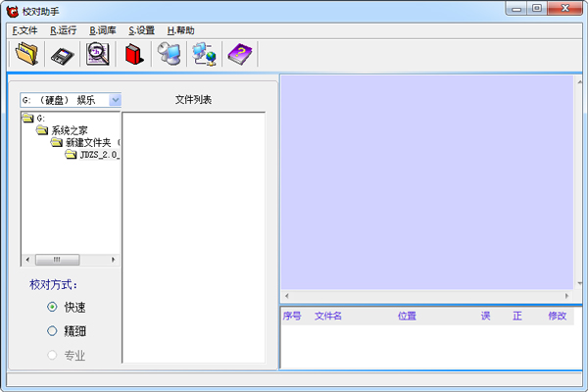Open the B.词库 menu
Screen dimensions: 588x392
103,30
